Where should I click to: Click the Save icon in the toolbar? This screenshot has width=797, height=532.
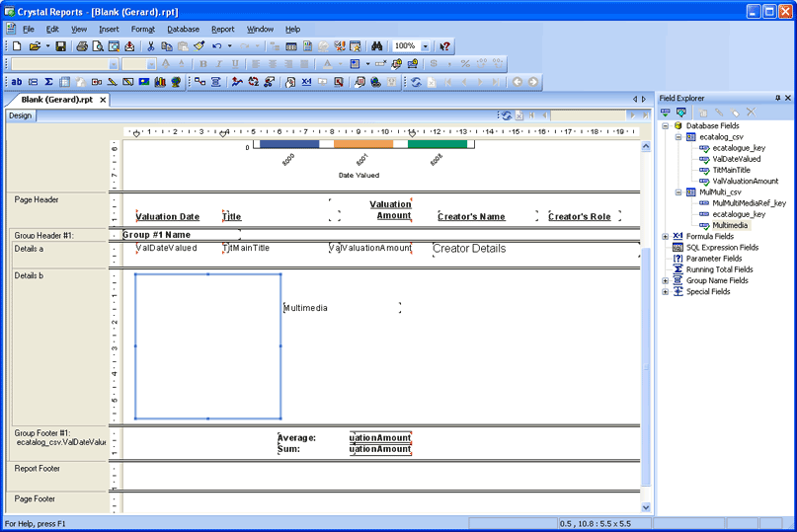point(60,46)
